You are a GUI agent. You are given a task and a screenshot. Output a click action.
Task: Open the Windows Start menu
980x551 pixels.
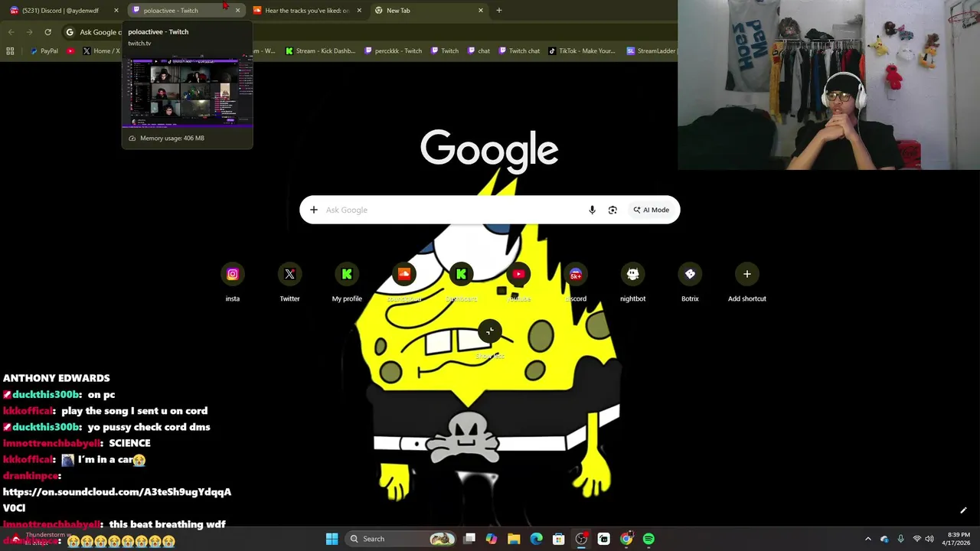point(332,539)
